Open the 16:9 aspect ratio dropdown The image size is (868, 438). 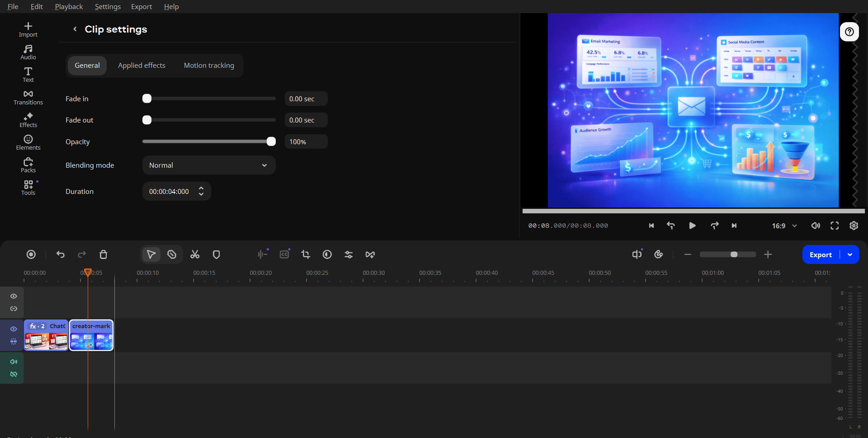pos(784,226)
